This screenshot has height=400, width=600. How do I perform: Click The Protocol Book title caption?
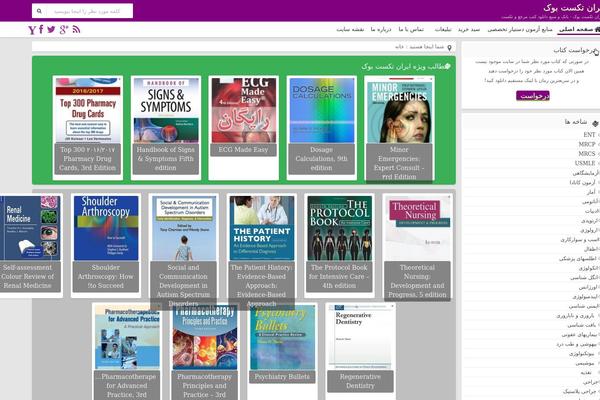(339, 276)
